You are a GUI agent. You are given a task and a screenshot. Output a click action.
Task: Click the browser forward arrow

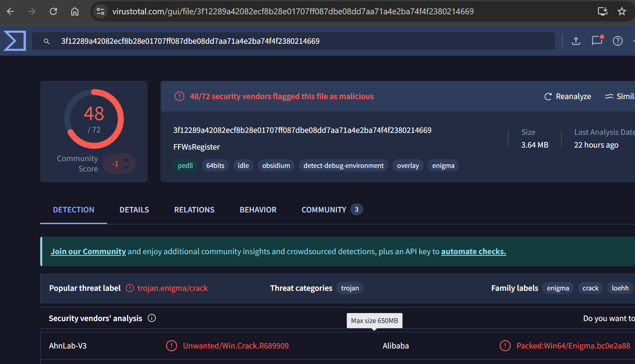[x=32, y=12]
